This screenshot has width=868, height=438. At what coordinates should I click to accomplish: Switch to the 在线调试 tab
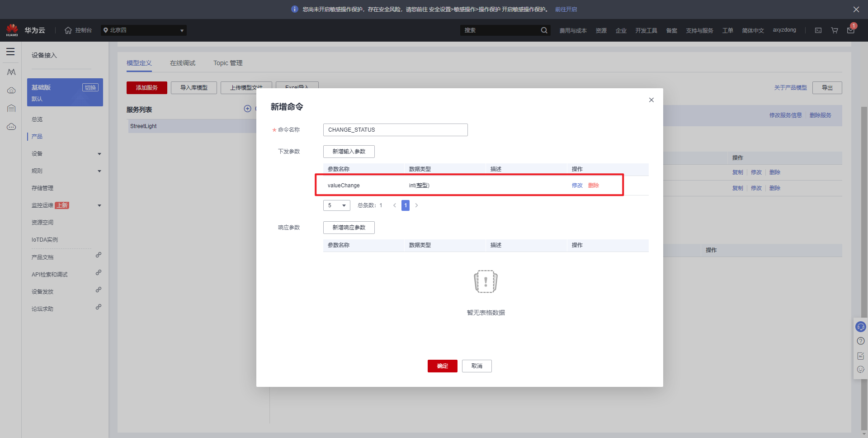click(x=183, y=63)
